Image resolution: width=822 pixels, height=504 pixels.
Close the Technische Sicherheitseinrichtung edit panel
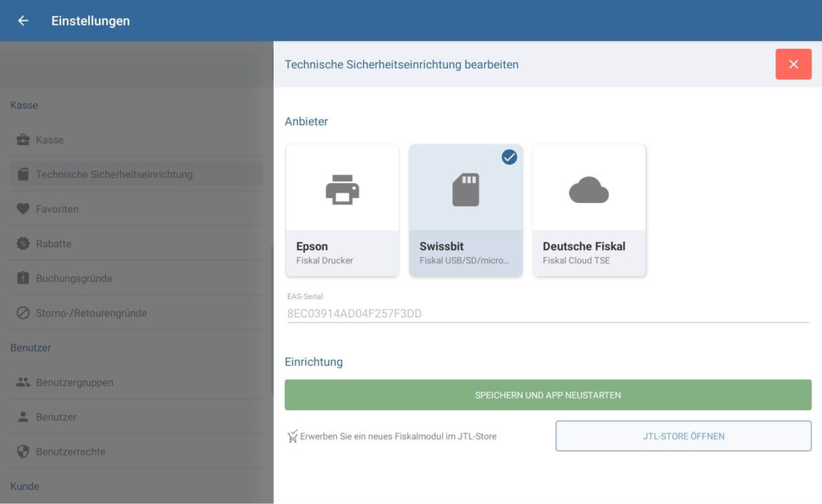(x=793, y=64)
